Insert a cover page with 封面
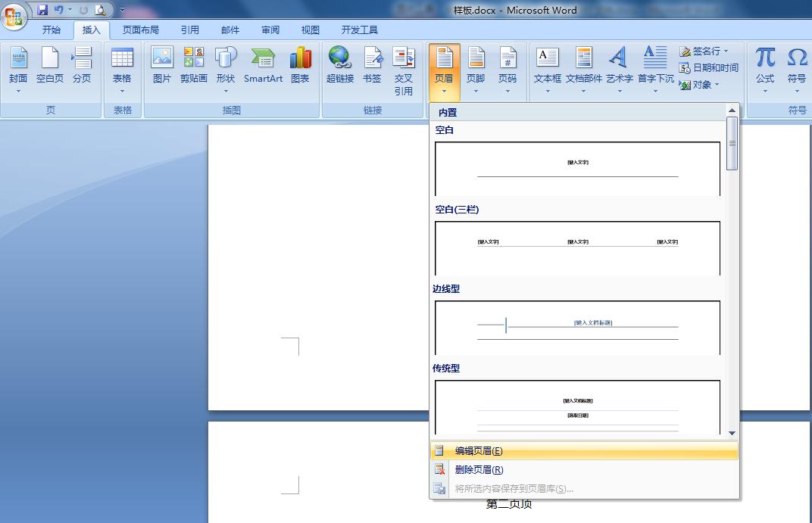Viewport: 812px width, 523px height. pos(18,64)
